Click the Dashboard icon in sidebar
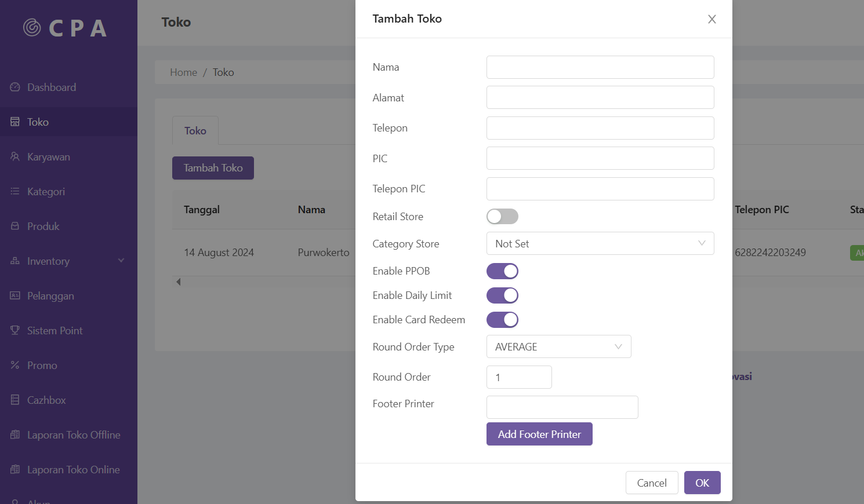Image resolution: width=864 pixels, height=504 pixels. pyautogui.click(x=15, y=87)
